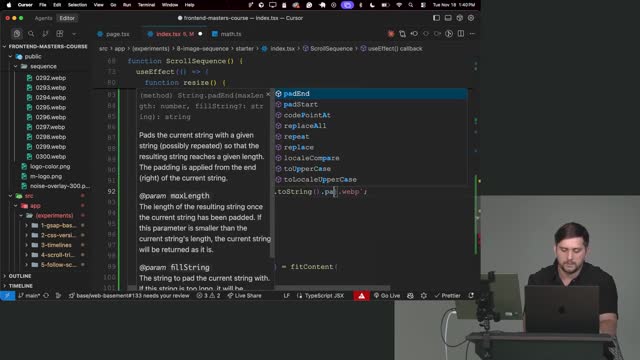Open the Explorer view icon

pyautogui.click(x=17, y=34)
